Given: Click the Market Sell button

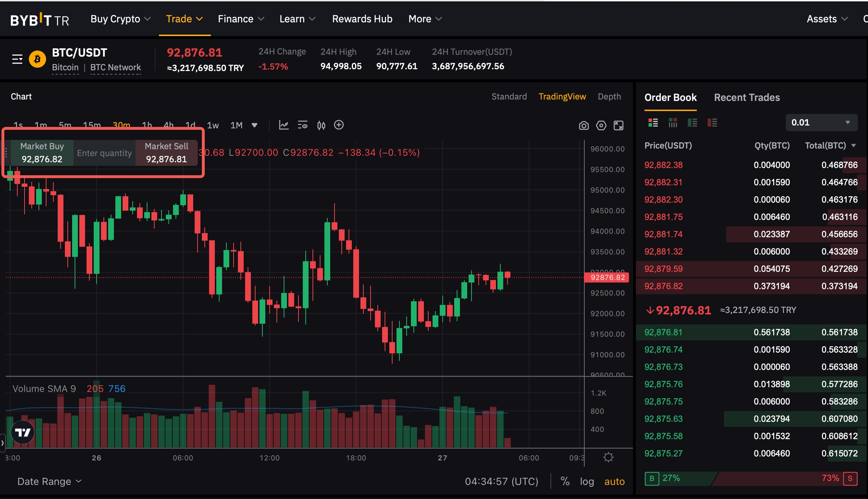Looking at the screenshot, I should (x=166, y=153).
